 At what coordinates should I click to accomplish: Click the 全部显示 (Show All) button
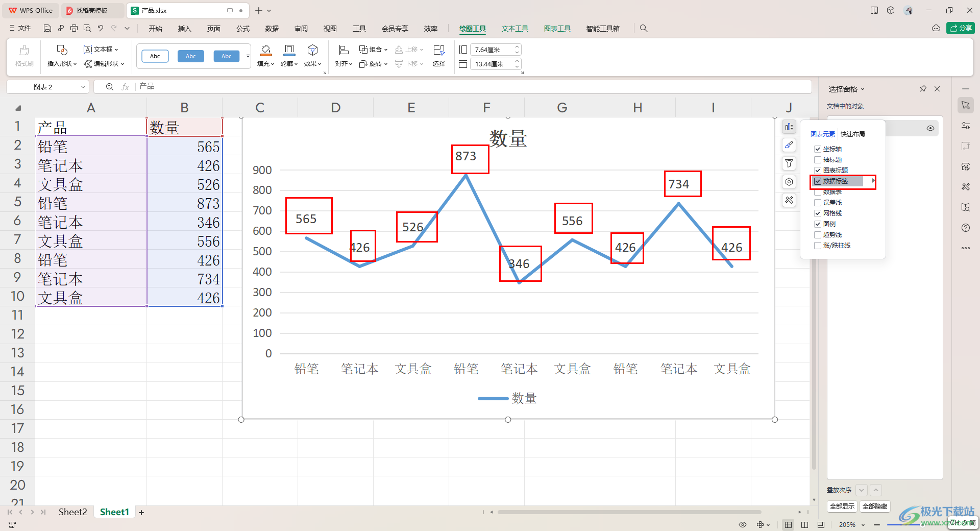coord(842,506)
